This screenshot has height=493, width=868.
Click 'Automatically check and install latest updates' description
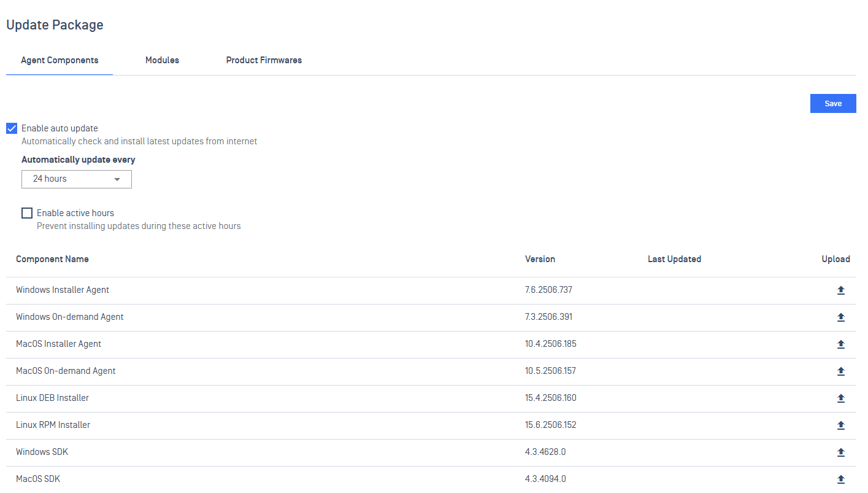pyautogui.click(x=139, y=141)
